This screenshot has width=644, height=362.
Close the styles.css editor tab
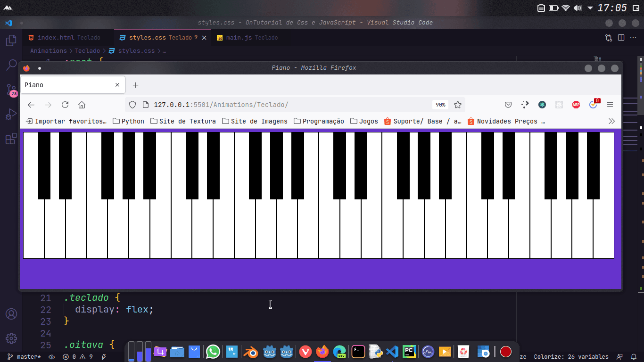tap(204, 38)
